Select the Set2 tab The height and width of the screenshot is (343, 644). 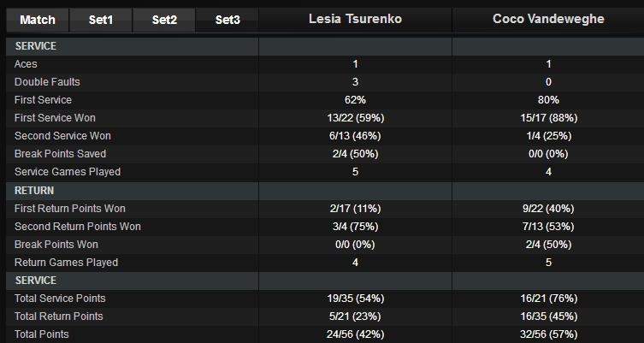click(163, 20)
